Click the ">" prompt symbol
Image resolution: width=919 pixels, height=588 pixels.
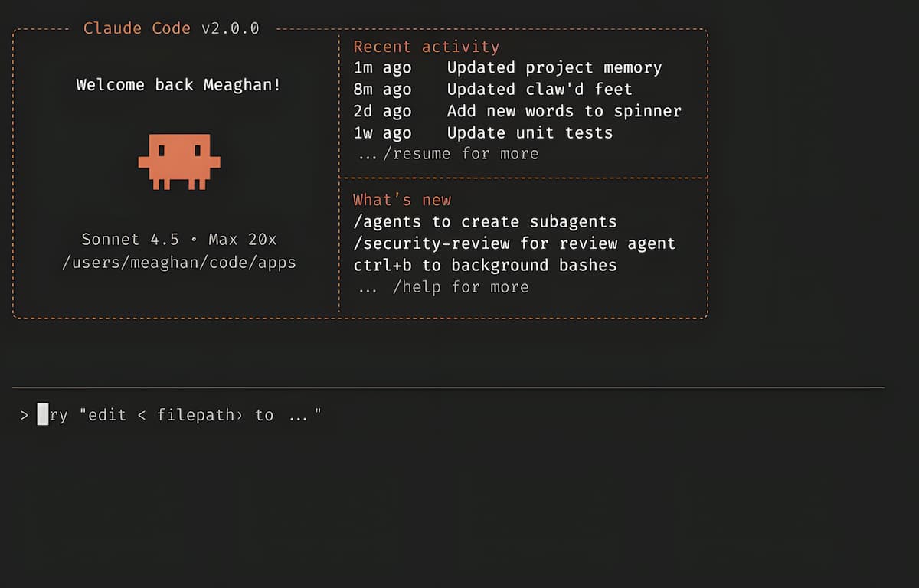(25, 415)
